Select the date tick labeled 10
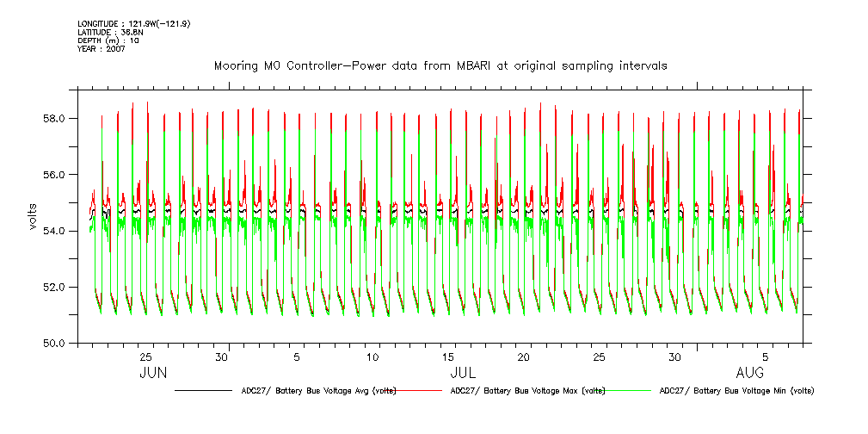 [372, 356]
